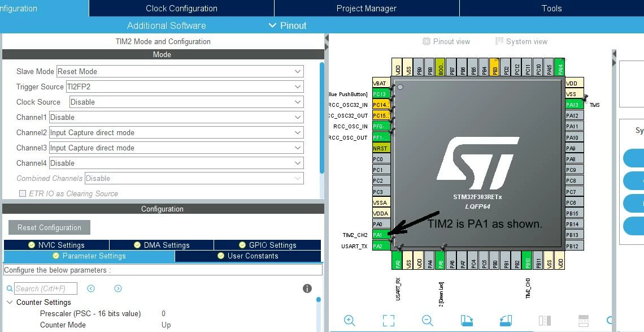
Task: Click the Reset Configuration button
Action: 49,227
